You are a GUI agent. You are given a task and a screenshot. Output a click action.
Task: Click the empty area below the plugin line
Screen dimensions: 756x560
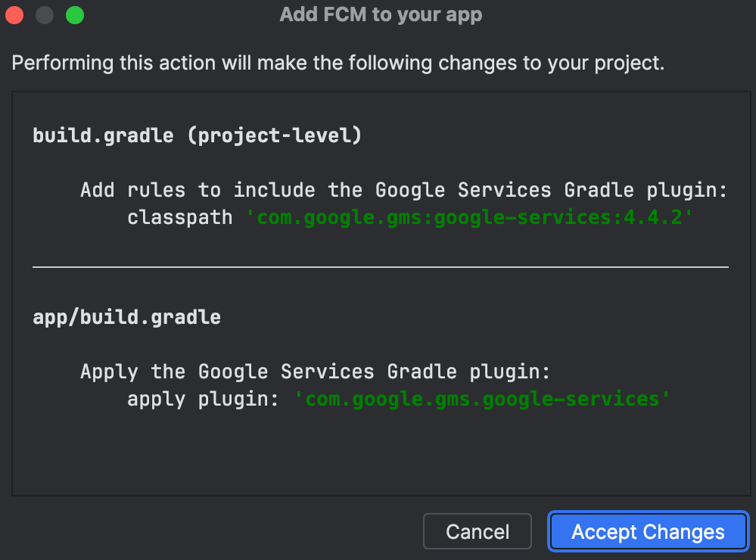(381, 453)
